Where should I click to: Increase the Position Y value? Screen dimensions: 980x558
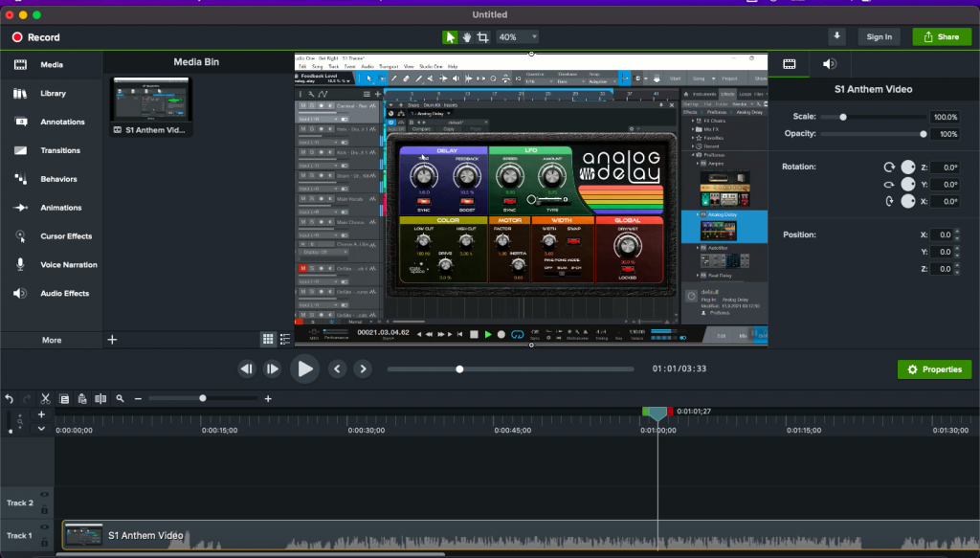[957, 249]
